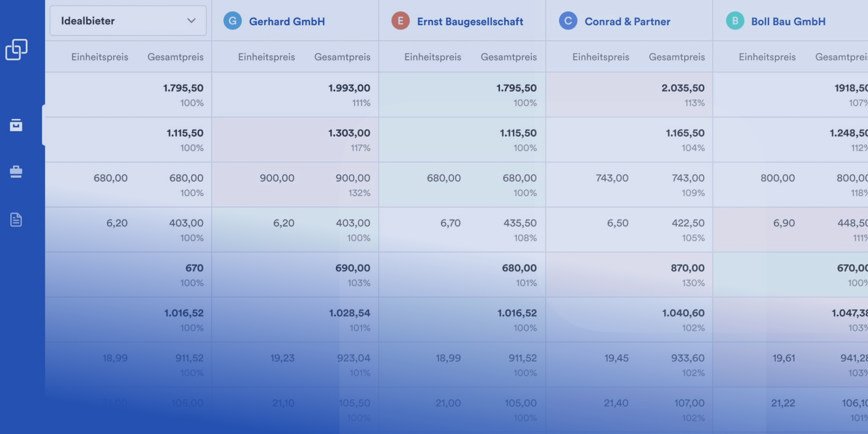Select Conrad & Partner total 422,50
Image resolution: width=868 pixels, height=434 pixels.
[688, 223]
